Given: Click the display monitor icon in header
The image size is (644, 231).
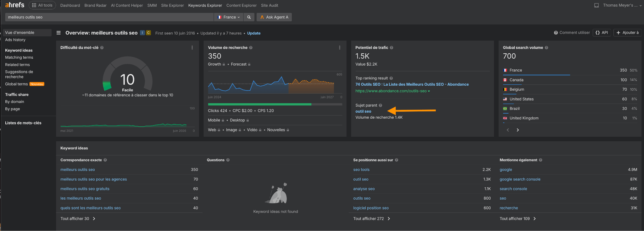Looking at the screenshot, I should [597, 5].
